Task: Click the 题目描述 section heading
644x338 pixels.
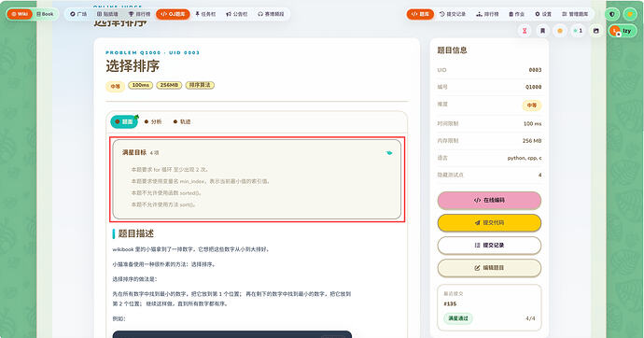Action: click(x=136, y=233)
